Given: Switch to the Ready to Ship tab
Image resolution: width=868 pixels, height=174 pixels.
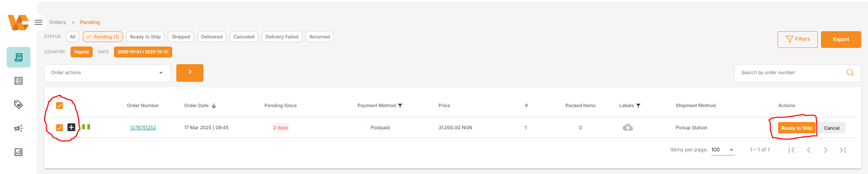Looking at the screenshot, I should coord(145,37).
